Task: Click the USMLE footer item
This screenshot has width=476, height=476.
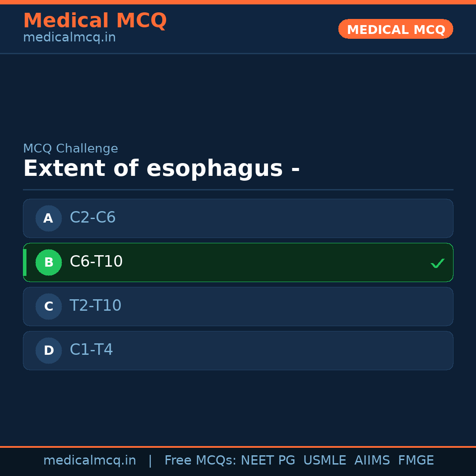Action: 325,460
